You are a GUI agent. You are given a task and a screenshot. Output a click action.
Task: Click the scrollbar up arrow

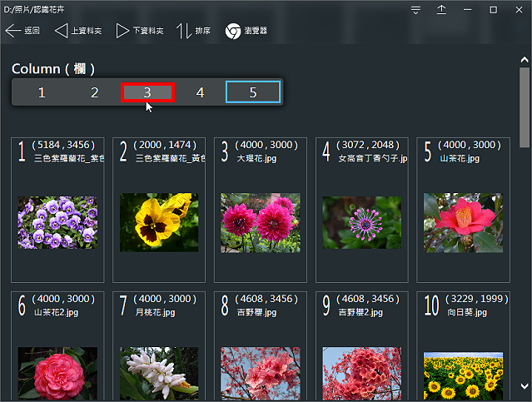pyautogui.click(x=525, y=60)
